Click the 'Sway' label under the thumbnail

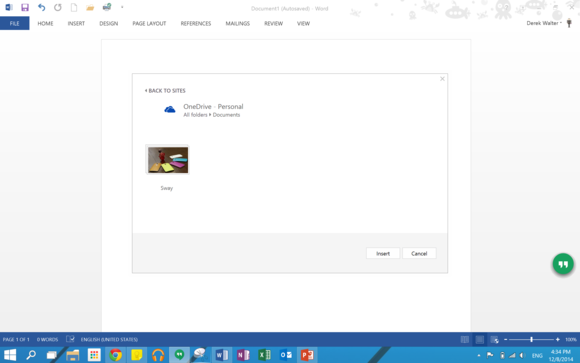(x=166, y=188)
